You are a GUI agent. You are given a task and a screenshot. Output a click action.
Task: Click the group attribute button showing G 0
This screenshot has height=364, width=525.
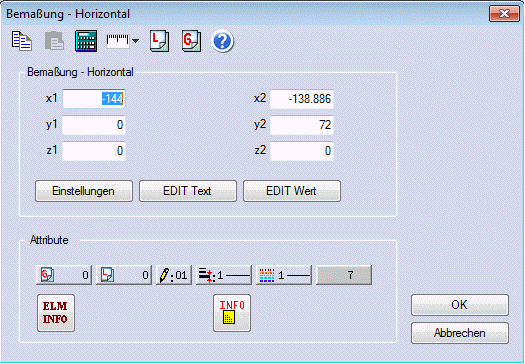point(64,275)
